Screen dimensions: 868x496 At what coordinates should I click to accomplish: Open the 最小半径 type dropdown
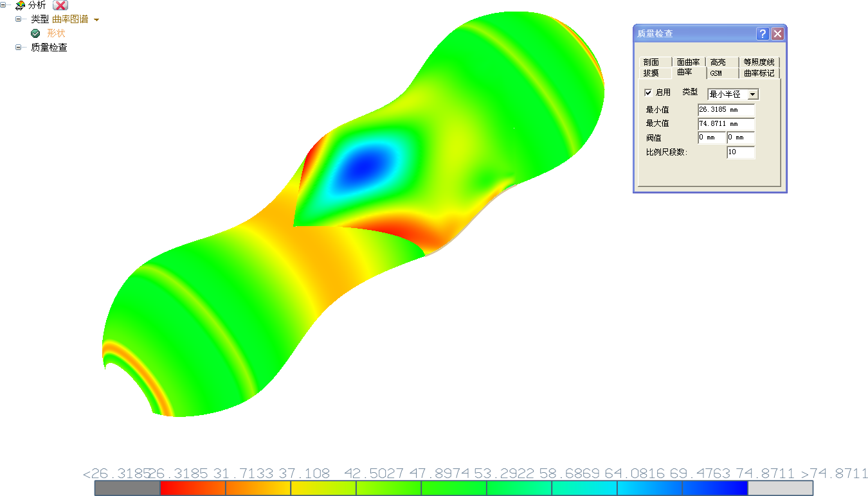coord(752,94)
